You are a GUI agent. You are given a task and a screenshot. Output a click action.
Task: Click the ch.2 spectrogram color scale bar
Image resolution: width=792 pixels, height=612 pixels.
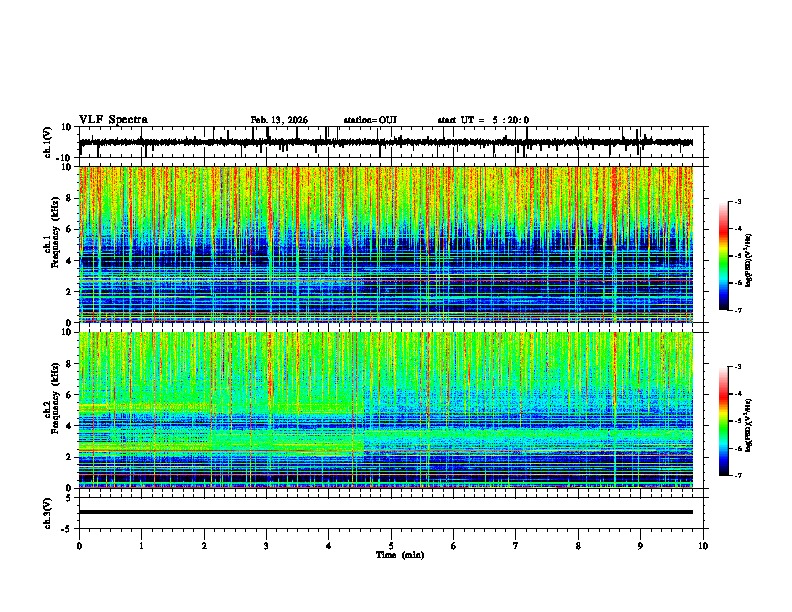[724, 421]
